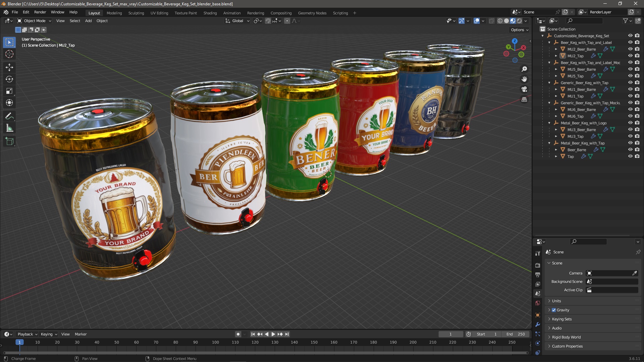Select the Scale tool
This screenshot has width=644, height=362.
pyautogui.click(x=9, y=91)
